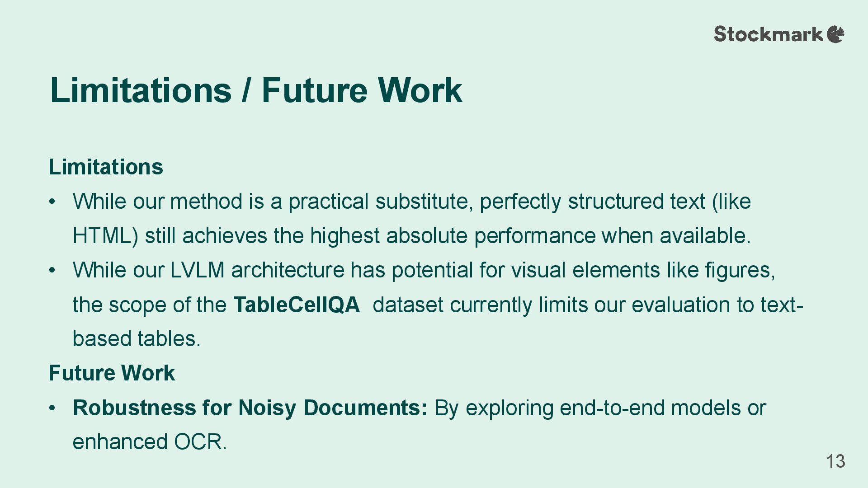Click 'visual elements like figures' phrase
Viewport: 868px width, 488px height.
click(643, 270)
